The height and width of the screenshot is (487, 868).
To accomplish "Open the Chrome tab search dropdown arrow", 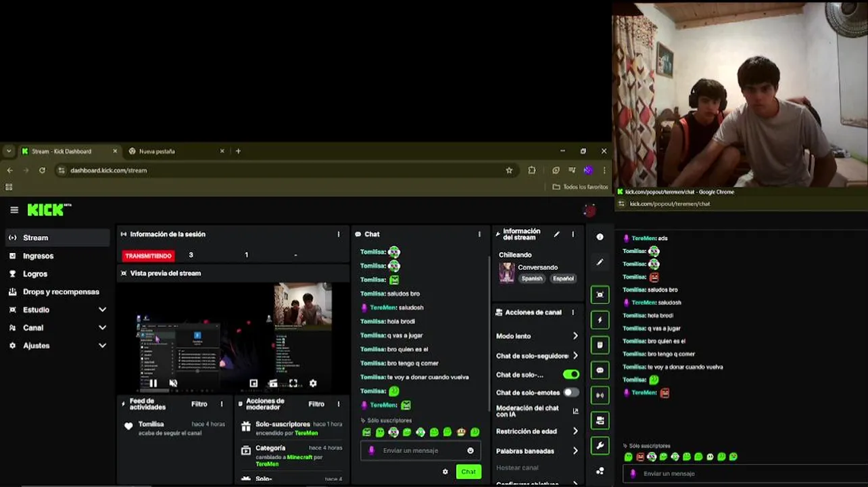I will [9, 151].
